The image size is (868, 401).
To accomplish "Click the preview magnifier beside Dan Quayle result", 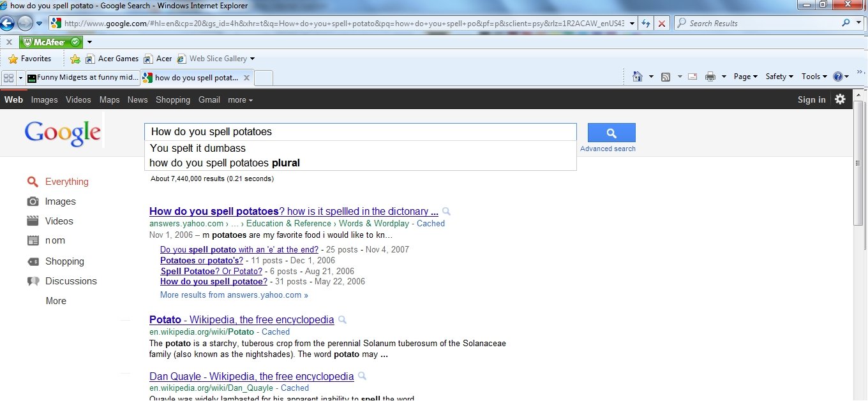I will click(x=363, y=376).
